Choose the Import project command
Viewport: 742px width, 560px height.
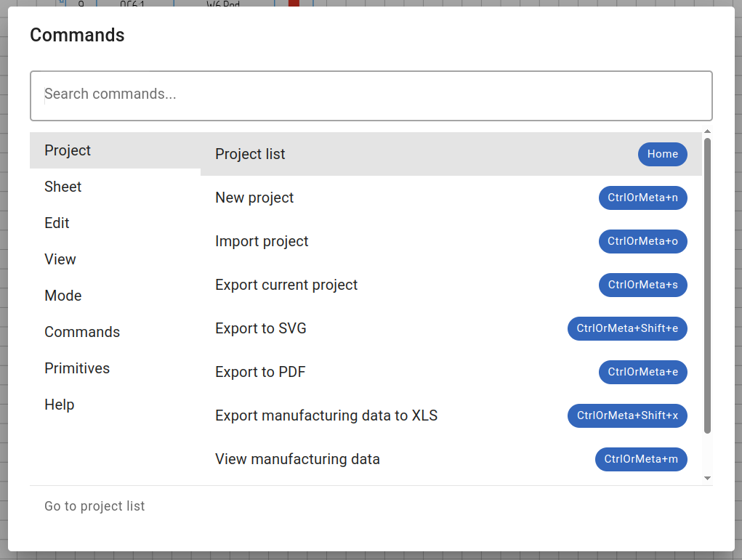(x=262, y=241)
